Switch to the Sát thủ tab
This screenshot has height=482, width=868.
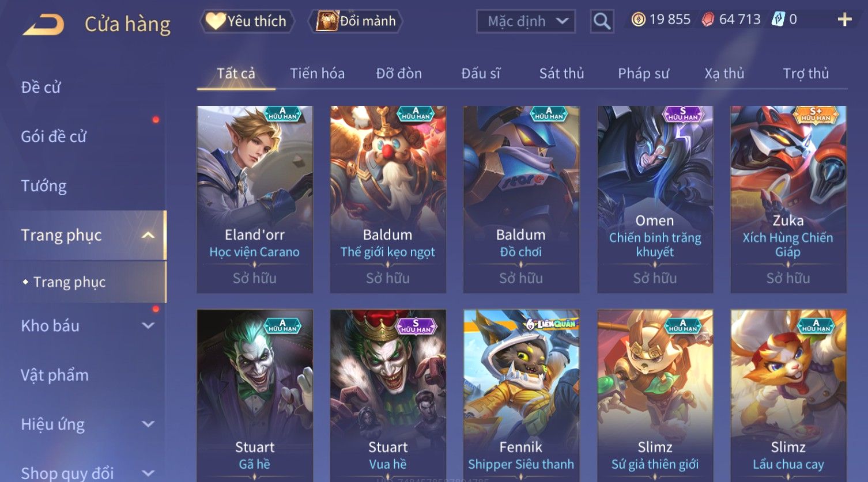561,74
